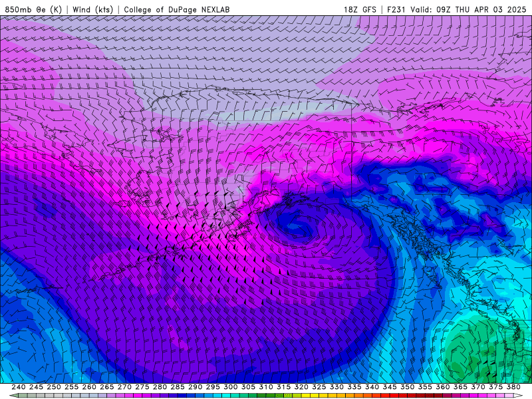532x399 pixels.
Task: Click the 295 value on color scale
Action: pos(213,387)
